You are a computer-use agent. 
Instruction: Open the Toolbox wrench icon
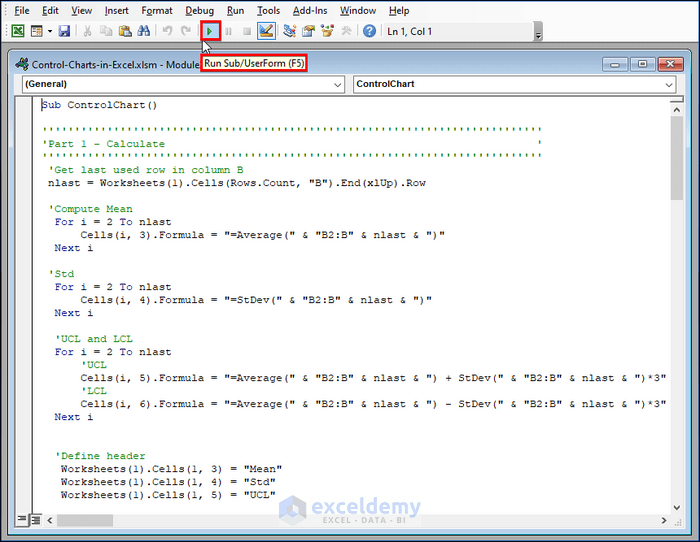pyautogui.click(x=346, y=31)
